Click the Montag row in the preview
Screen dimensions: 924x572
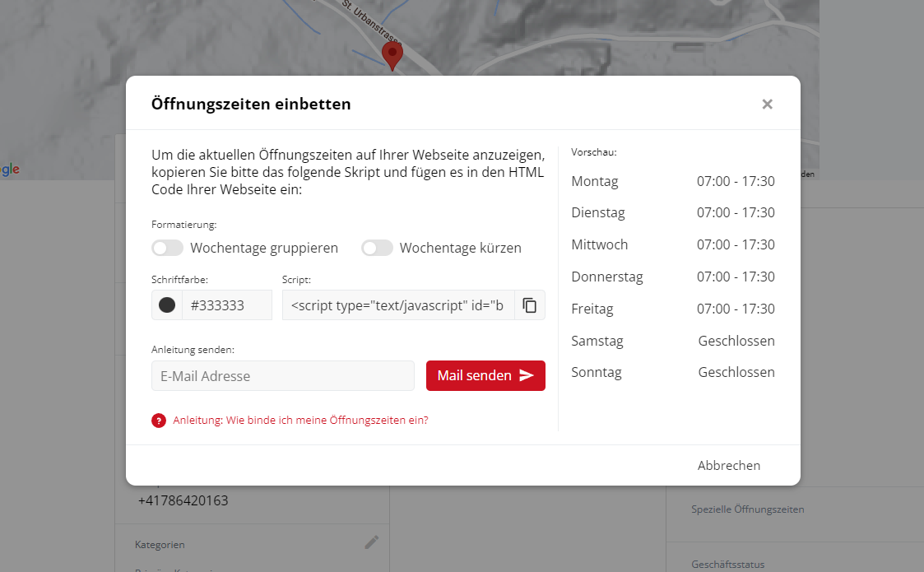click(x=672, y=181)
